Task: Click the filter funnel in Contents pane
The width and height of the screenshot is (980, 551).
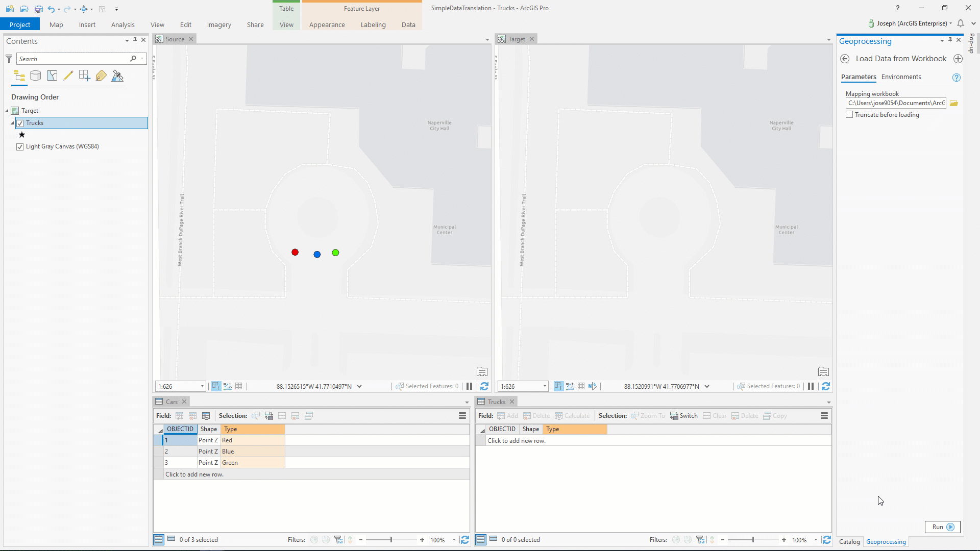Action: 9,59
